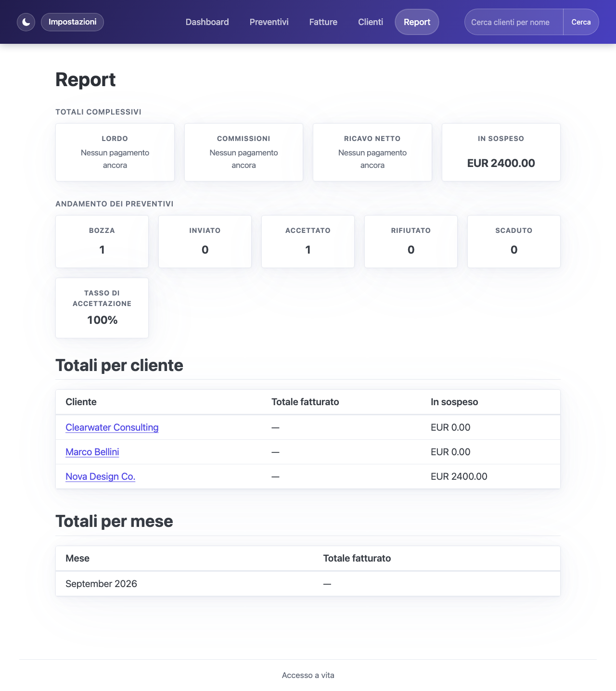Click the Cerca search button
Image resolution: width=616 pixels, height=691 pixels.
pos(581,22)
